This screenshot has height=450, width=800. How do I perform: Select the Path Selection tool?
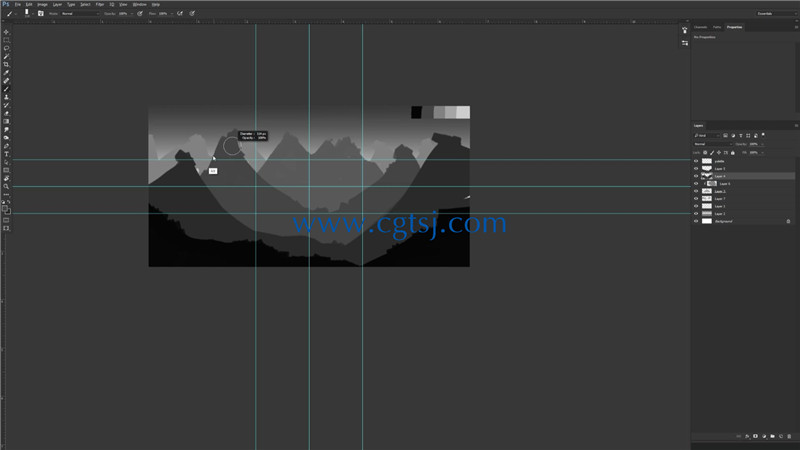[6, 162]
